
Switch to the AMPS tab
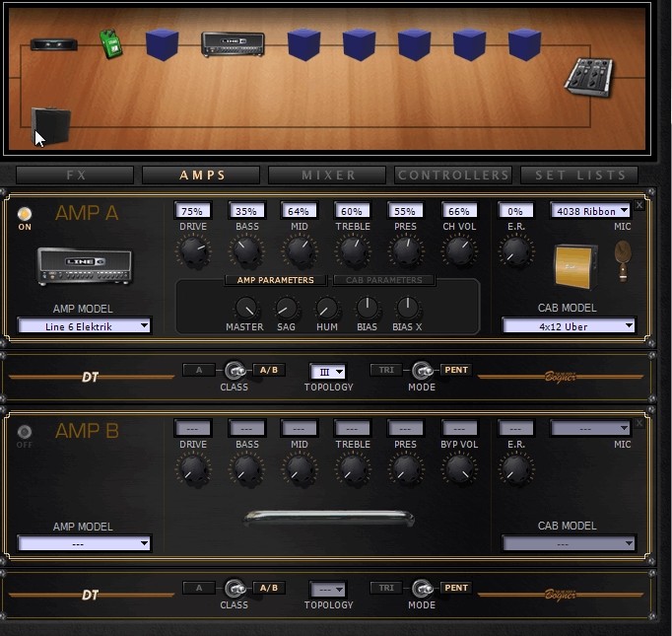pyautogui.click(x=201, y=175)
